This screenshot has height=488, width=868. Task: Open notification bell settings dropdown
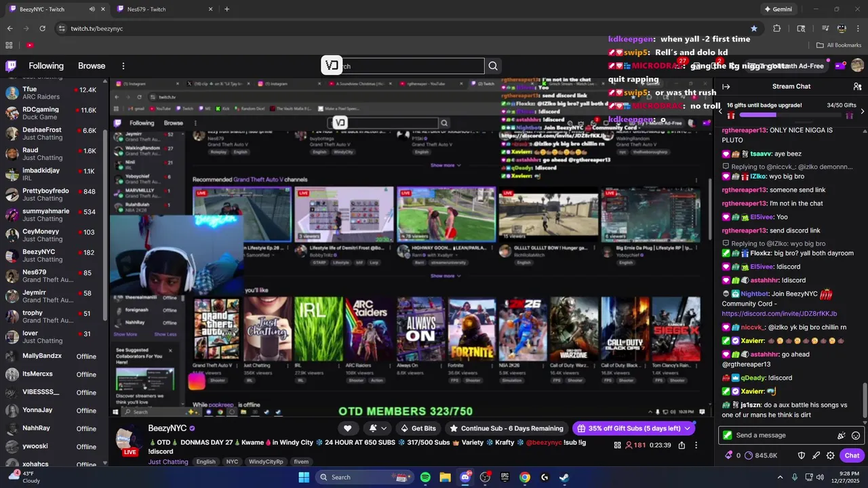tap(378, 428)
